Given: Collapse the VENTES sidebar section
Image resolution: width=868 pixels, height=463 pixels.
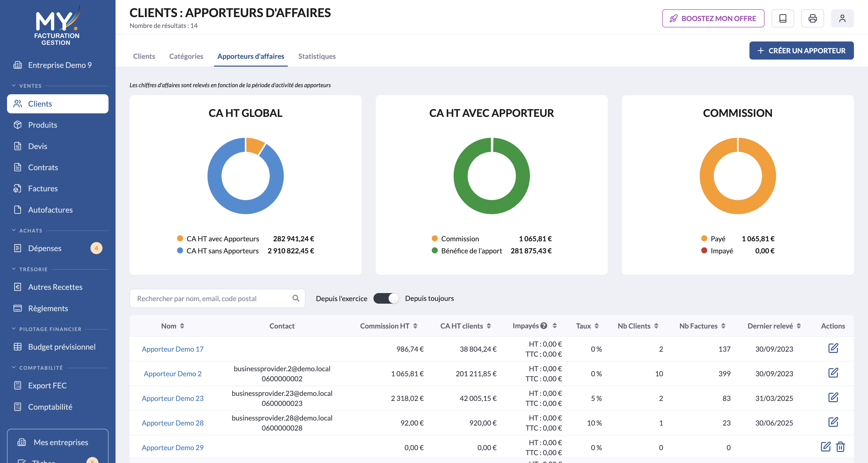Looking at the screenshot, I should (14, 86).
